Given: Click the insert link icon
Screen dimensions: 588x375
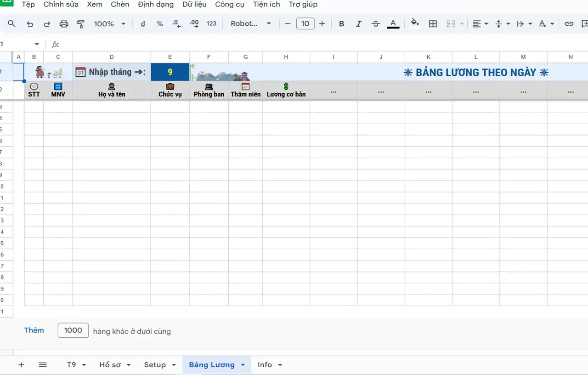Looking at the screenshot, I should 569,24.
